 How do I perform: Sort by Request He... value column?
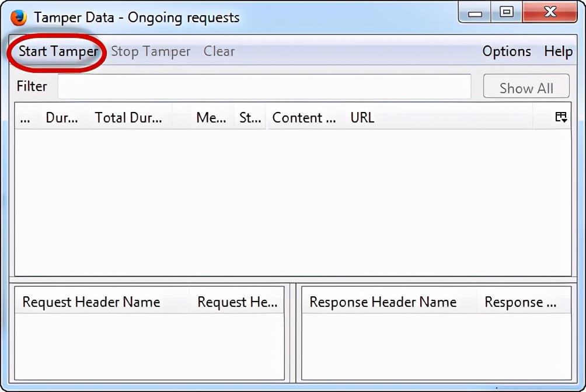coord(236,302)
